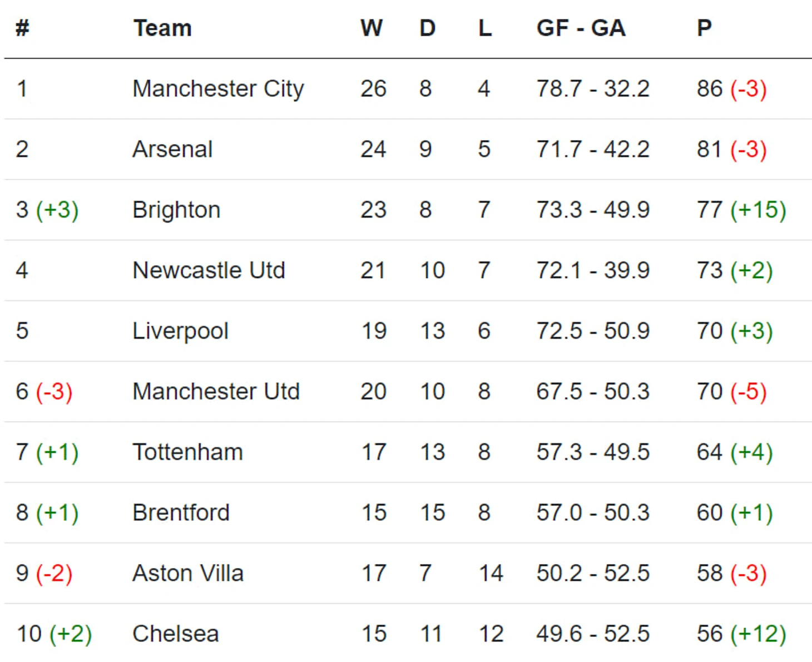Click the Team column header
This screenshot has height=662, width=812.
pyautogui.click(x=162, y=28)
